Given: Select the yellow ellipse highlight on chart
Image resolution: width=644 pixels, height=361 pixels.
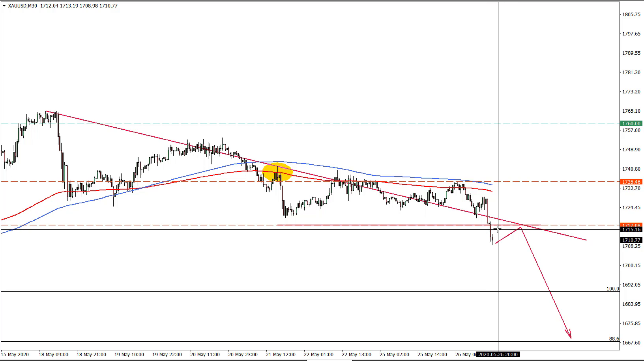Looking at the screenshot, I should tap(277, 172).
